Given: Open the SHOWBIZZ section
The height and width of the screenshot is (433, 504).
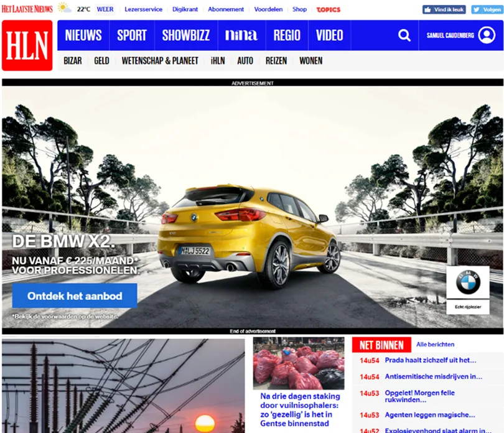Looking at the screenshot, I should [x=186, y=35].
